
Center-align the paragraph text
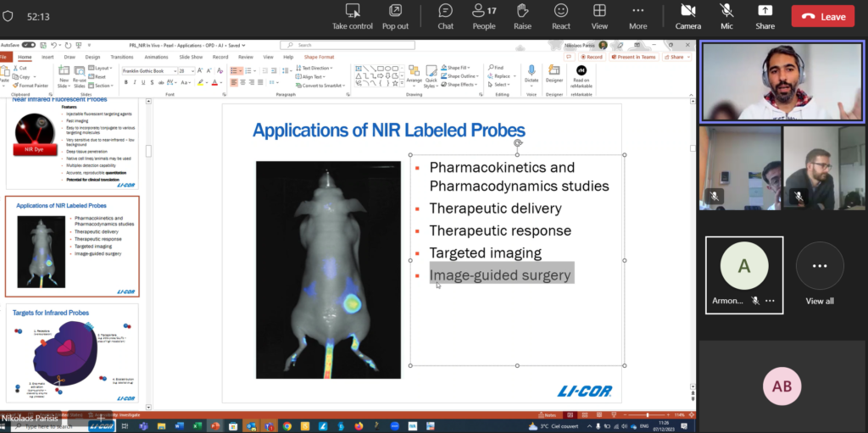click(243, 82)
